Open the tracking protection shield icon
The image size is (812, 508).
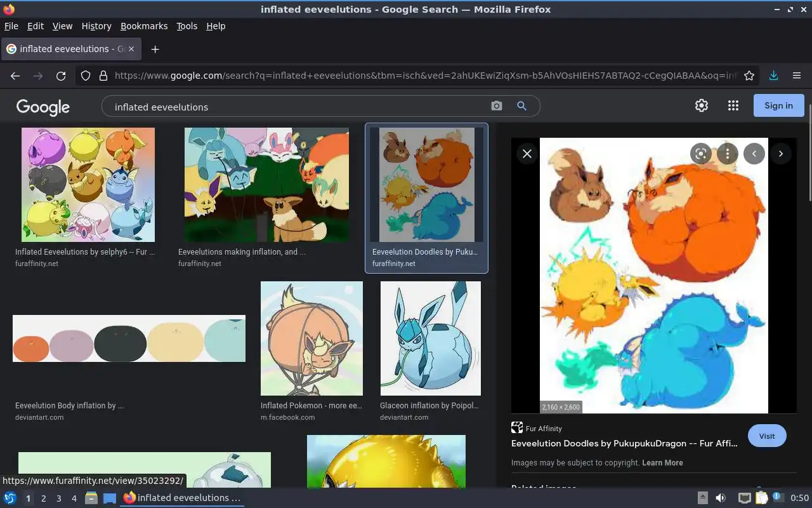click(x=86, y=76)
